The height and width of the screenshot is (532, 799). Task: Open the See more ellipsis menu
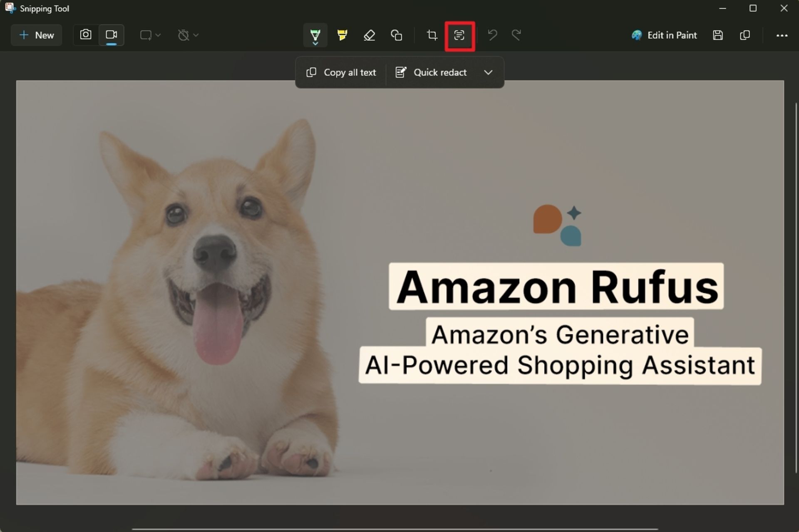pyautogui.click(x=782, y=35)
